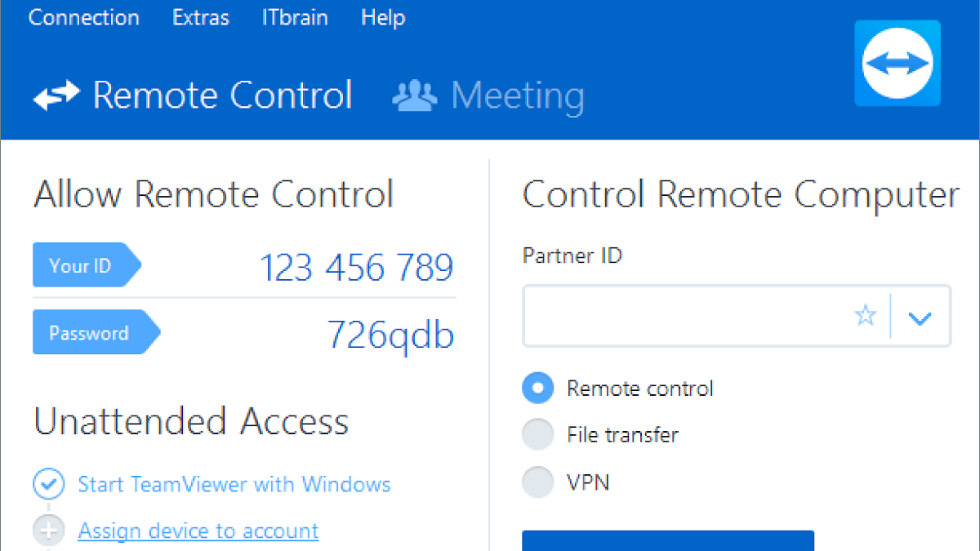Select the VPN radio option
980x551 pixels.
pyautogui.click(x=537, y=482)
